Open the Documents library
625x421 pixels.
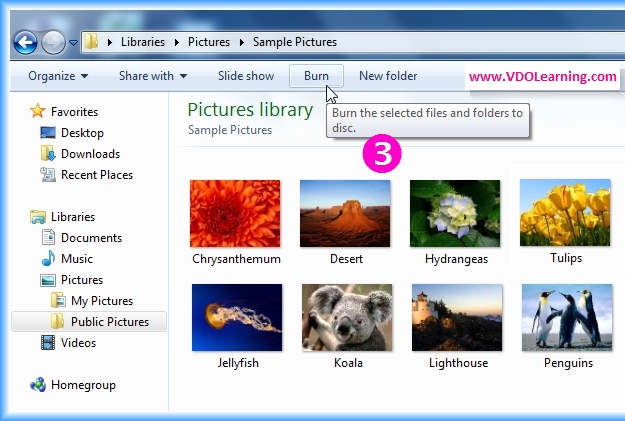coord(91,238)
